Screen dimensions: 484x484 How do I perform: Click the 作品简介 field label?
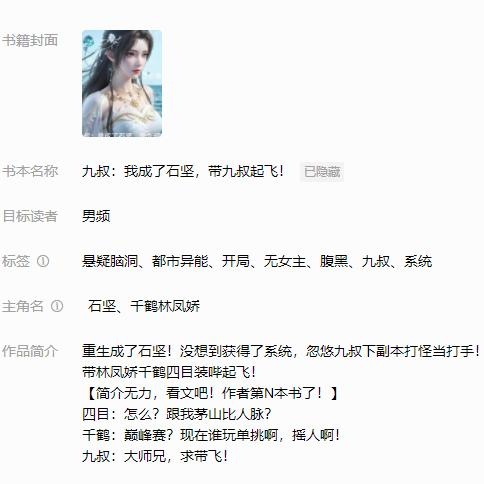(30, 351)
